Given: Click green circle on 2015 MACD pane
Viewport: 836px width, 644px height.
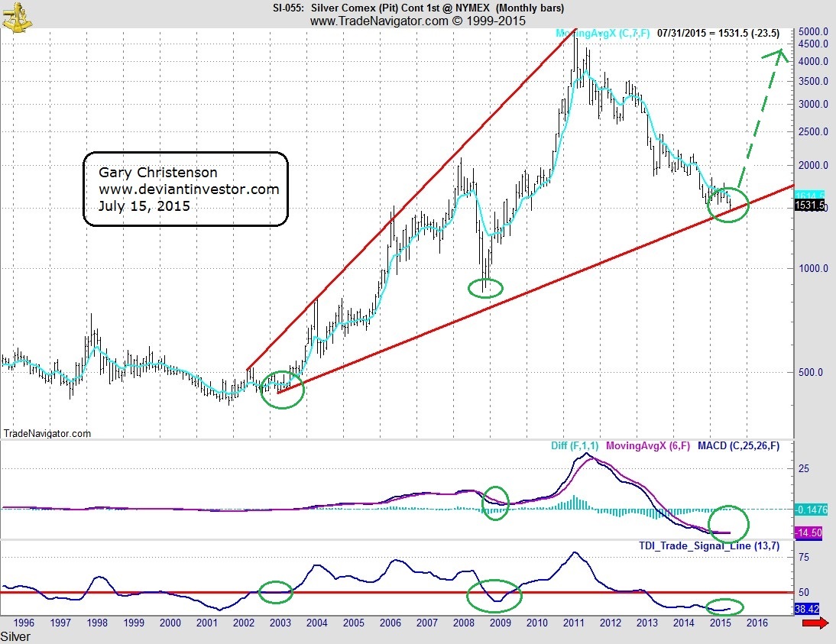Looking at the screenshot, I should click(728, 524).
